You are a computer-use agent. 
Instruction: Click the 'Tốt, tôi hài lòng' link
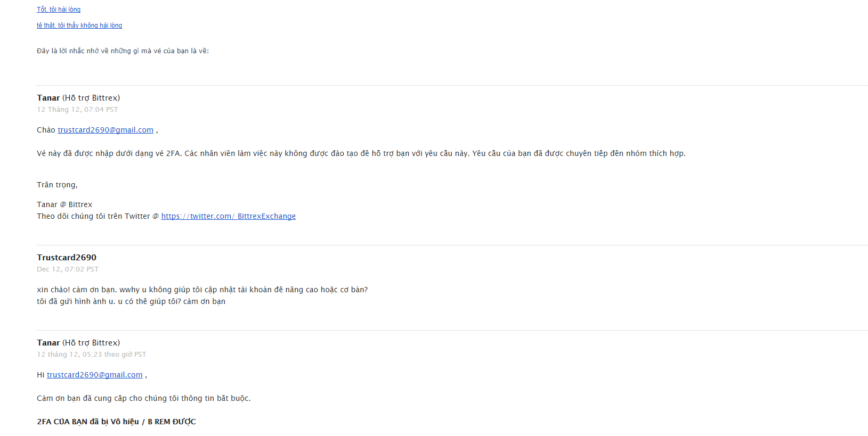59,10
